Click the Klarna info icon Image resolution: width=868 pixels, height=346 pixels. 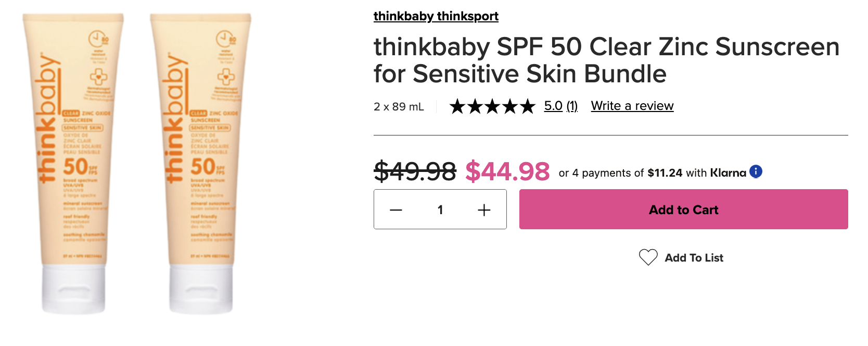(756, 171)
